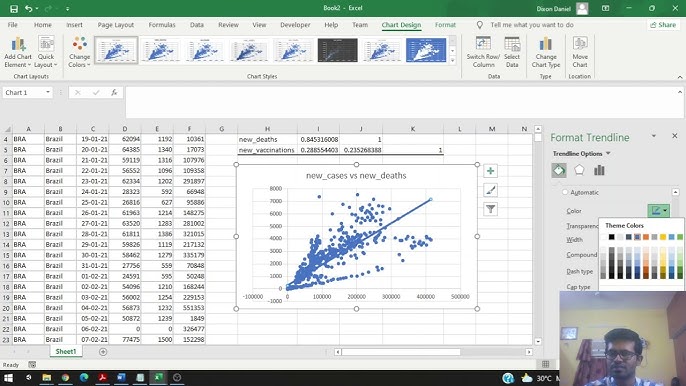Click the Chart Elements plus button
The width and height of the screenshot is (686, 386).
[490, 171]
